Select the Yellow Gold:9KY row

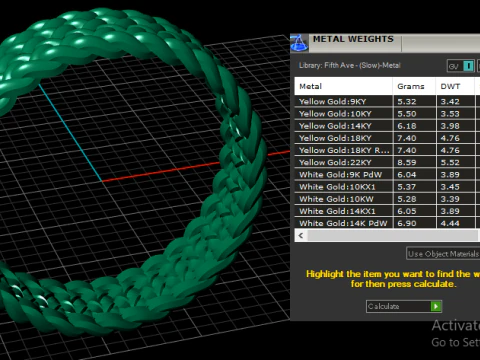coord(387,101)
